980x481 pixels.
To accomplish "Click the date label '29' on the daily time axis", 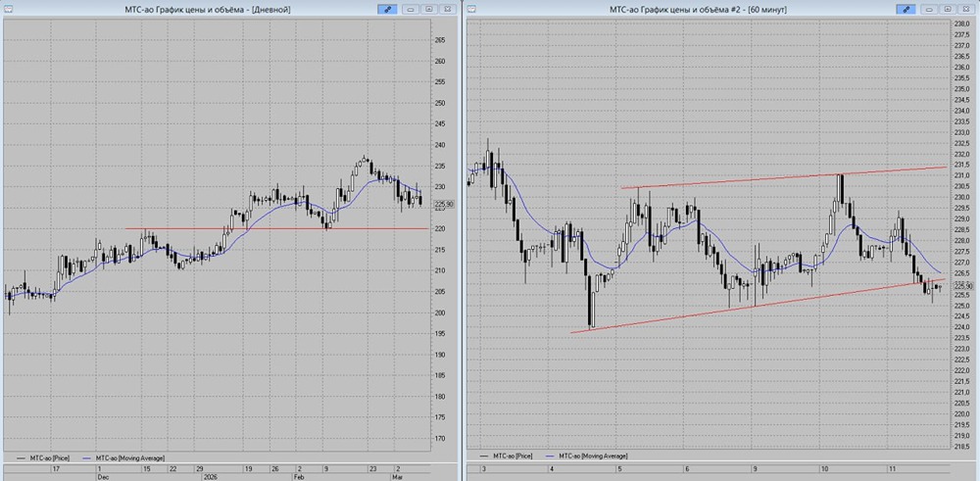I will pyautogui.click(x=199, y=468).
